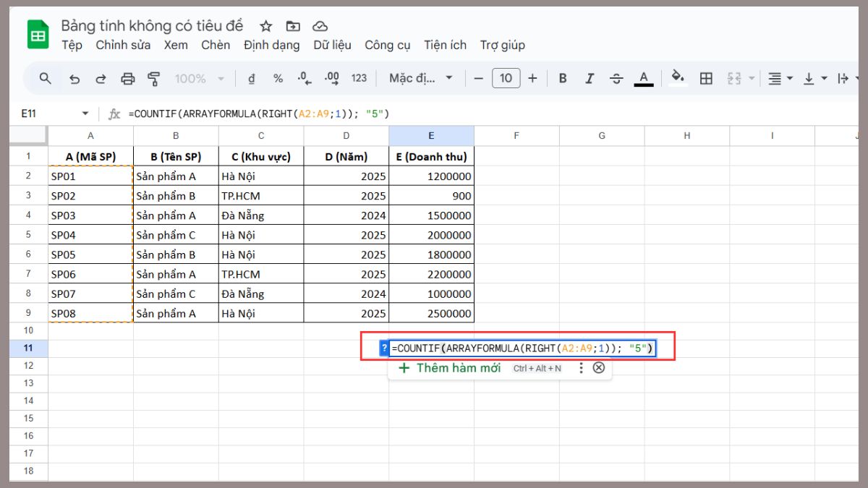Select the paint format roller icon

coord(153,79)
